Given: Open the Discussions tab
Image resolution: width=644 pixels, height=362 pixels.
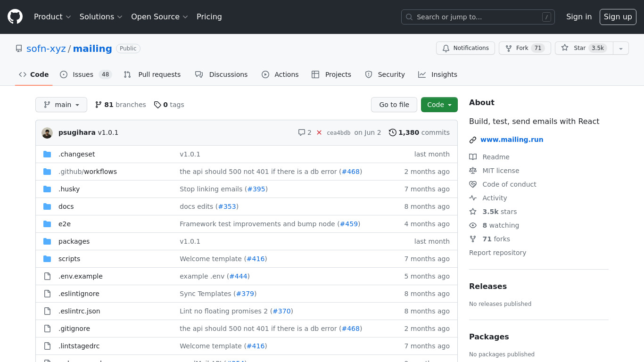Looking at the screenshot, I should [x=222, y=74].
